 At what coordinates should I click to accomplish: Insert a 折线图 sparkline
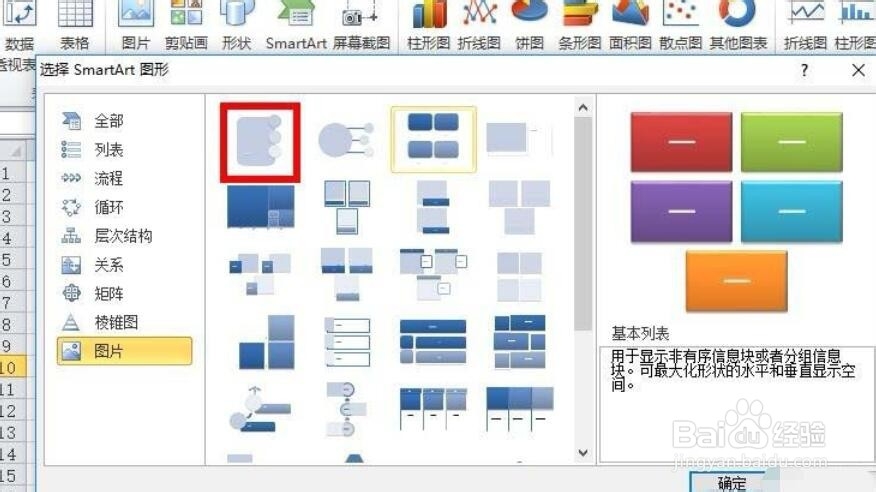pyautogui.click(x=805, y=25)
